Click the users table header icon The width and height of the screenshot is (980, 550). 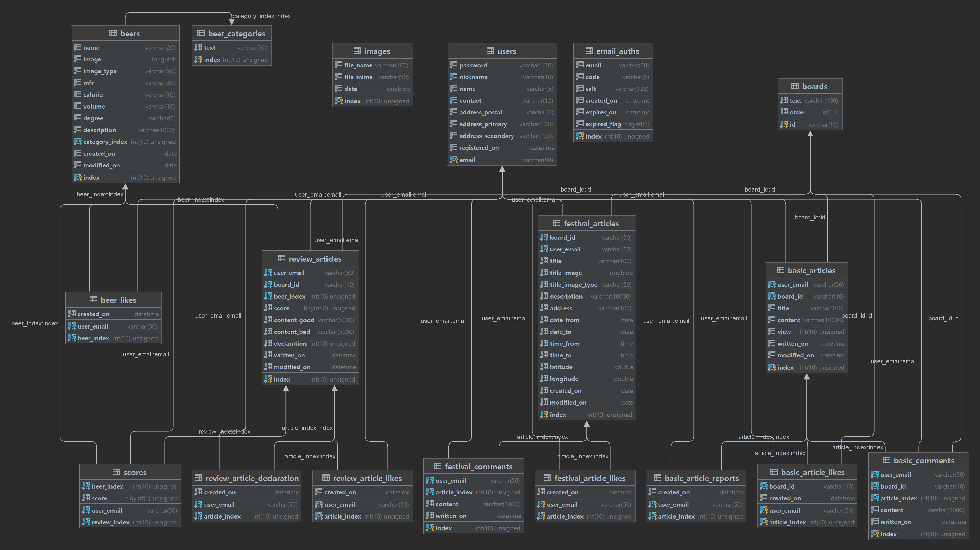click(x=490, y=50)
